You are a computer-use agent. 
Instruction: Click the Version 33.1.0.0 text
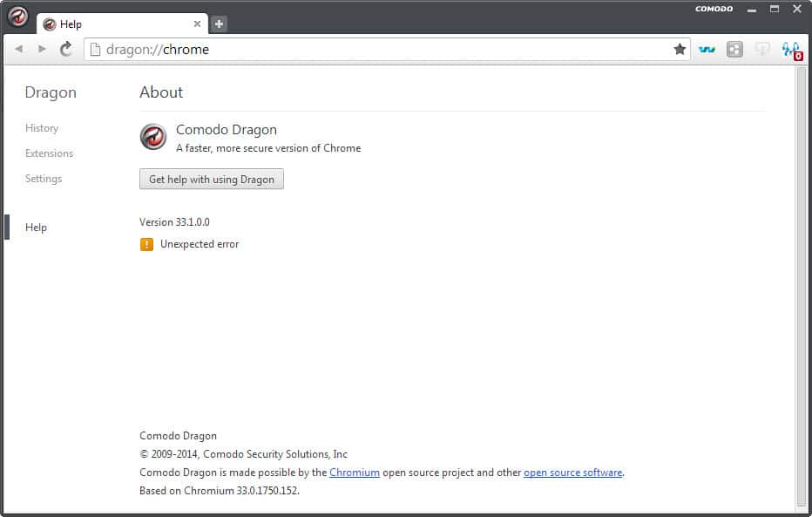coord(174,222)
